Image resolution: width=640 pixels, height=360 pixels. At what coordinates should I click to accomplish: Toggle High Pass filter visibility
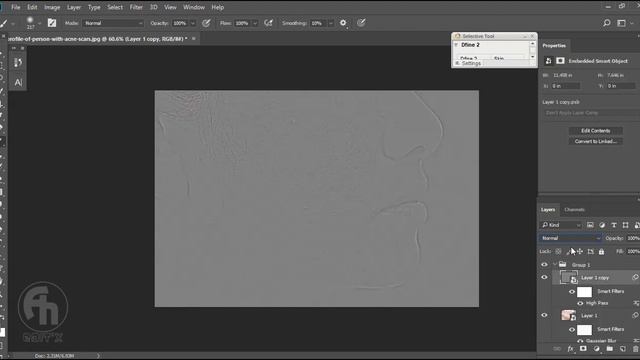580,303
